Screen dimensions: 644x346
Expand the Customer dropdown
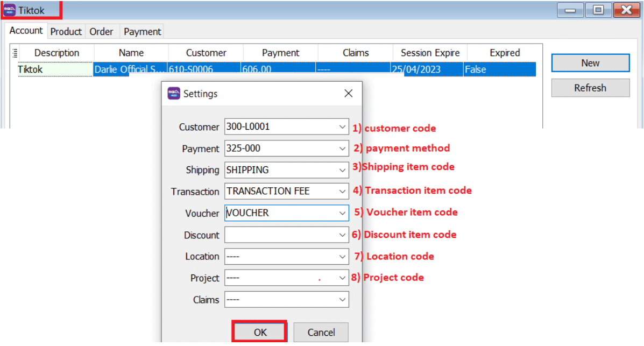click(x=343, y=127)
